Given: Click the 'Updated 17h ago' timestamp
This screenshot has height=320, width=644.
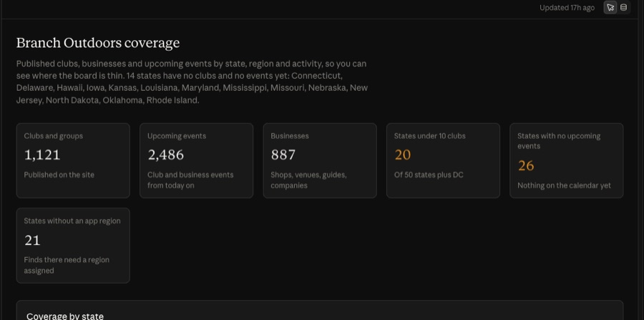Looking at the screenshot, I should point(567,8).
